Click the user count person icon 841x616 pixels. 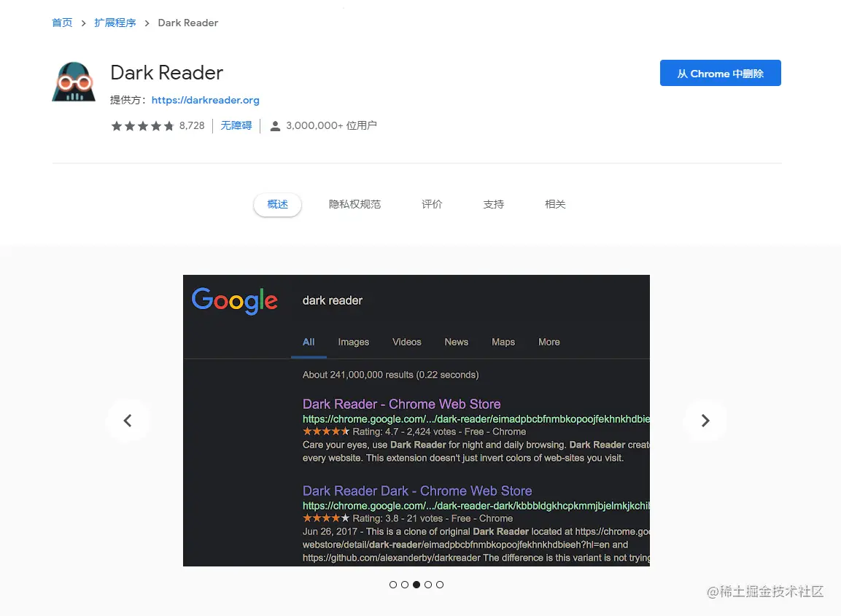[275, 126]
